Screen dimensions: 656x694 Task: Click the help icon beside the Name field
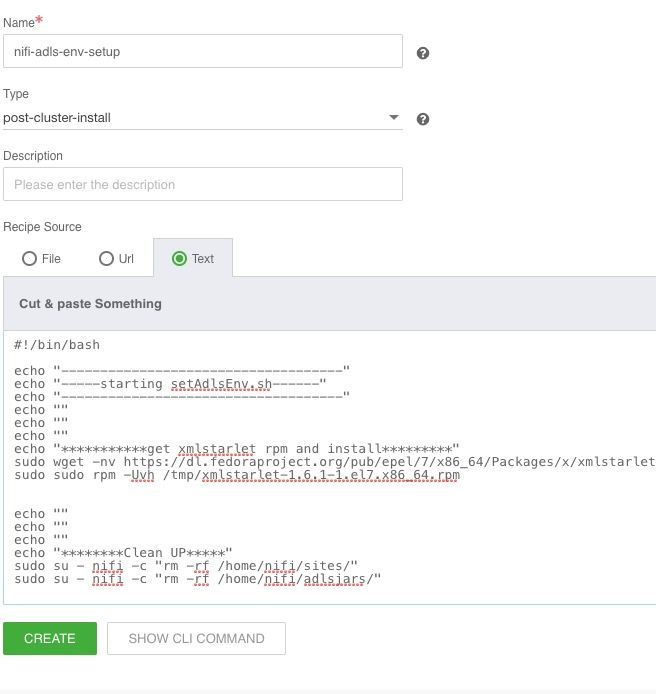point(423,53)
